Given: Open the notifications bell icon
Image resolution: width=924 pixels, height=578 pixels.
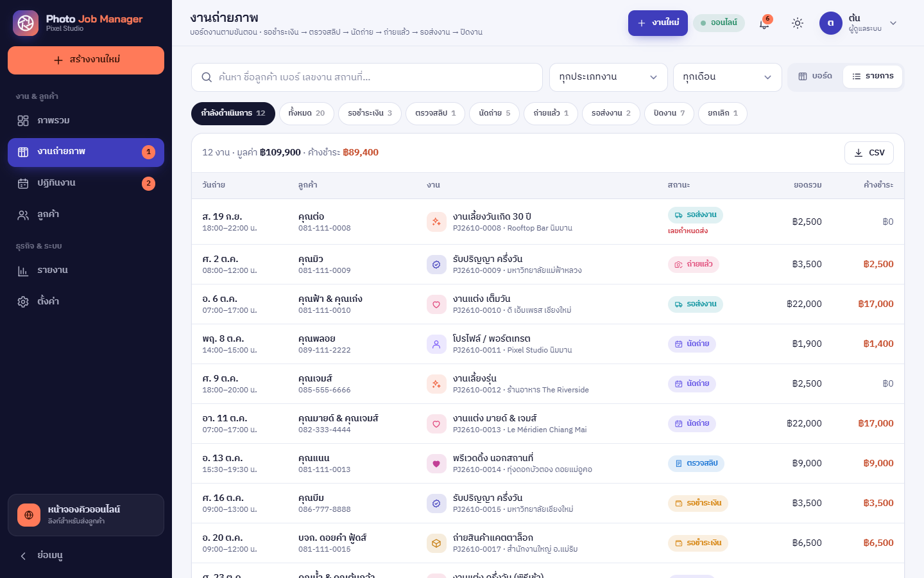Looking at the screenshot, I should (x=764, y=24).
